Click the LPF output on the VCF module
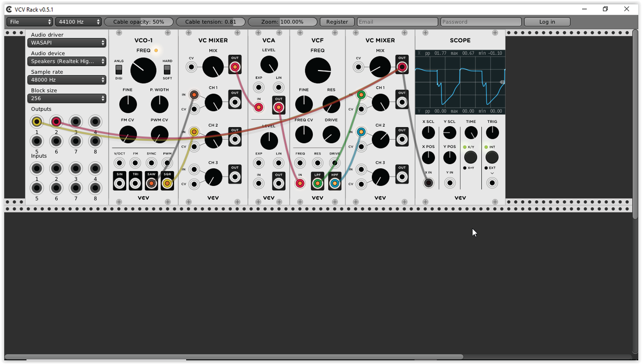 point(318,182)
